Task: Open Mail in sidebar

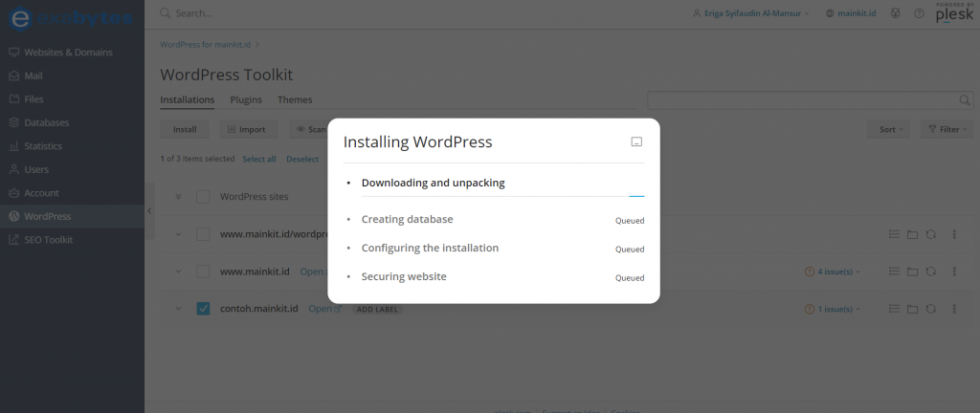Action: pos(72,76)
